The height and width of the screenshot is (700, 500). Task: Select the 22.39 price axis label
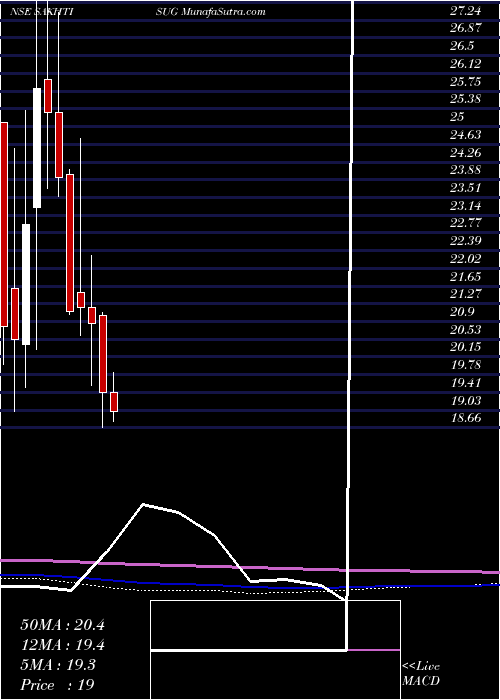[x=466, y=241]
